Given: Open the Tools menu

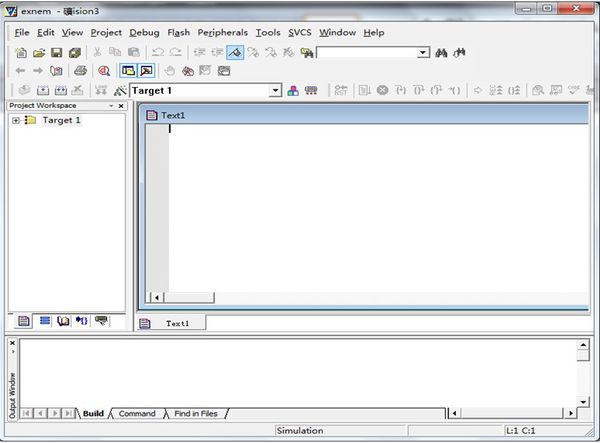Looking at the screenshot, I should pos(268,33).
